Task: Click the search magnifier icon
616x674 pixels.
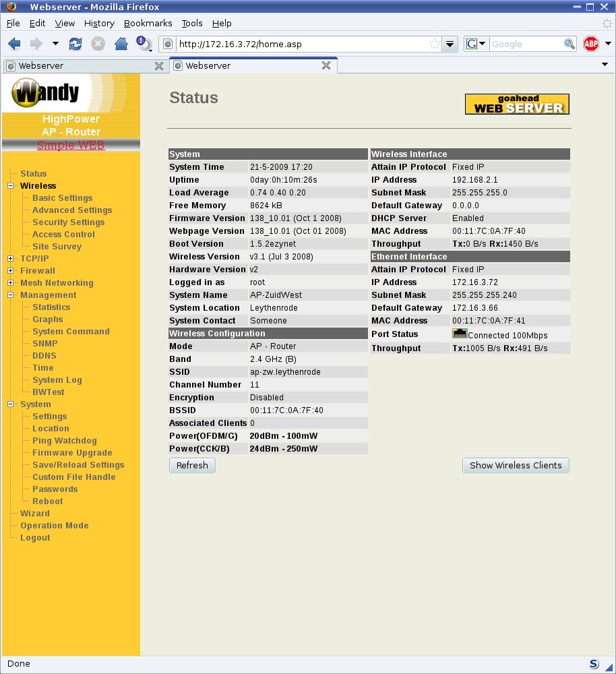Action: click(x=569, y=44)
